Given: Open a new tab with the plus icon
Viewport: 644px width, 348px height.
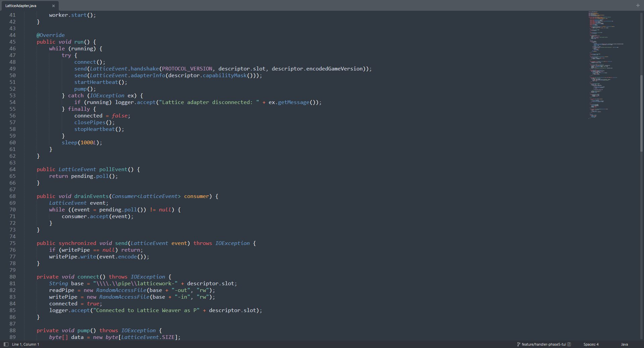Looking at the screenshot, I should [638, 5].
